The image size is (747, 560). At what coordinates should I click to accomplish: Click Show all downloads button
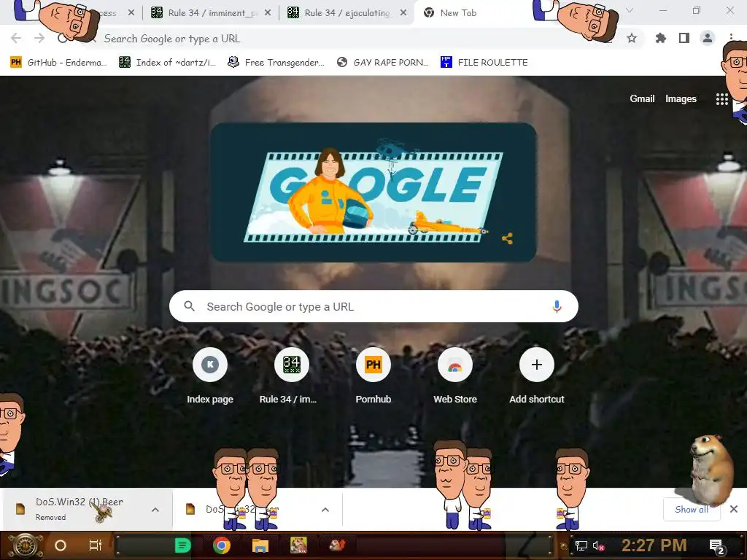pos(692,510)
